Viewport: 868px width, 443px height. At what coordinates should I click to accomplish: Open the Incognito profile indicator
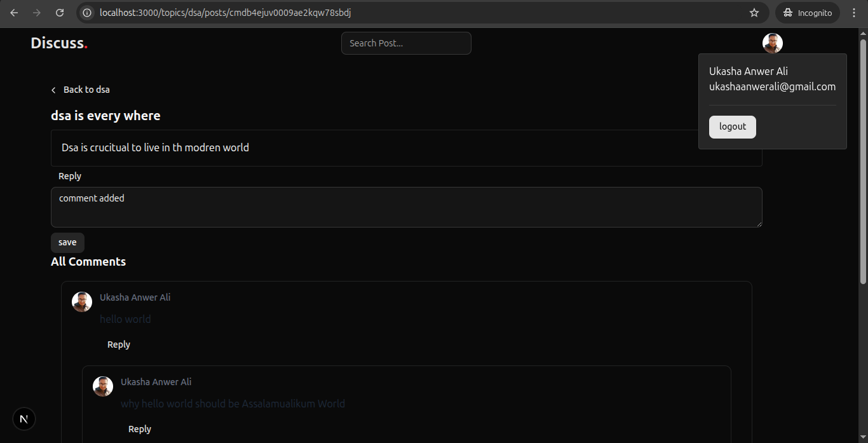pos(807,13)
